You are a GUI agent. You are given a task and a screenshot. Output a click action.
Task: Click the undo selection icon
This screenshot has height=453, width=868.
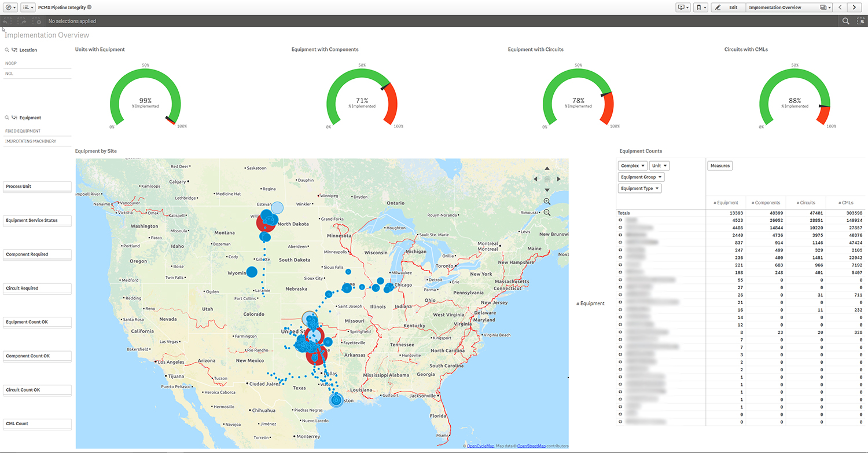click(x=7, y=21)
